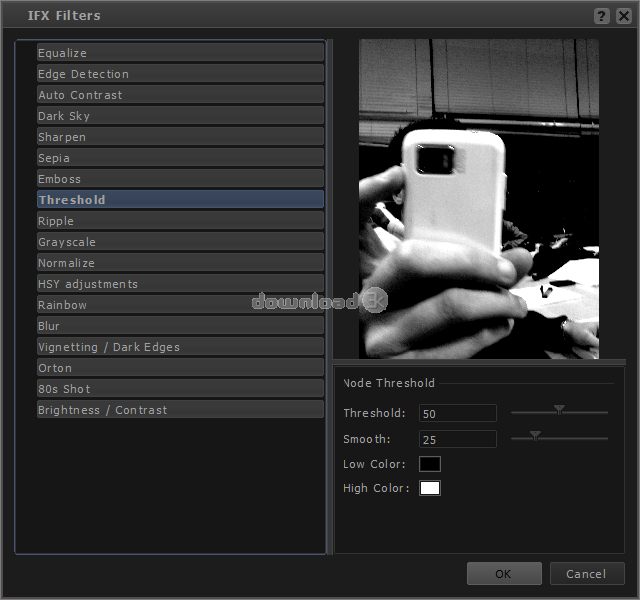Pick the Dark Sky filter

(x=180, y=116)
